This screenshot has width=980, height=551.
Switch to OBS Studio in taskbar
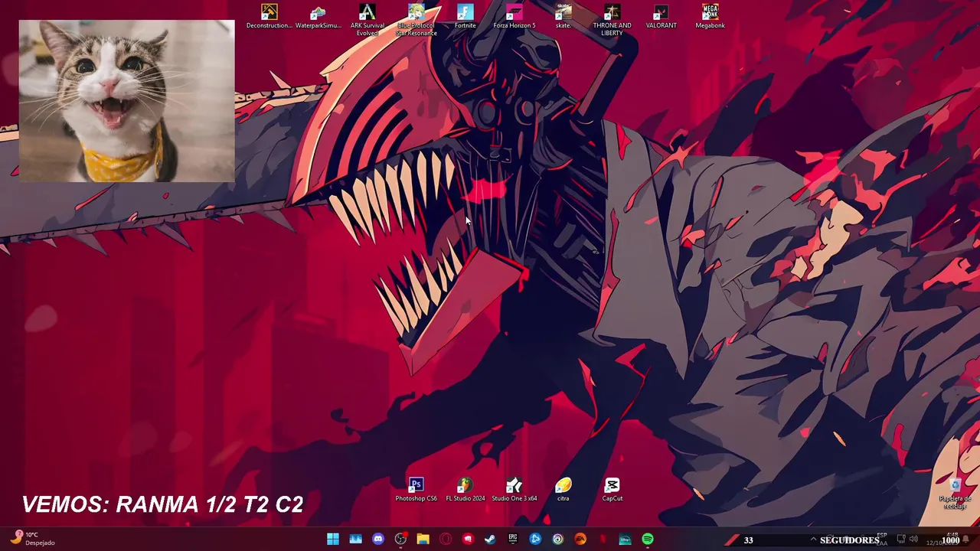coord(400,539)
